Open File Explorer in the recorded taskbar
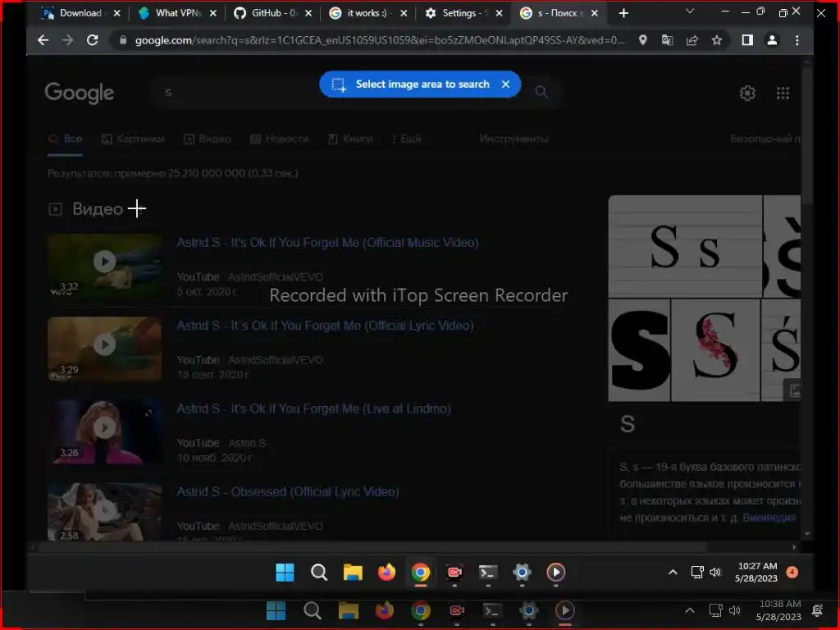The width and height of the screenshot is (840, 630). 353,572
